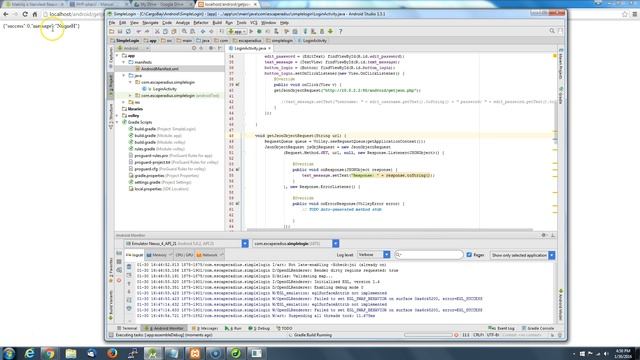Click the Save All toolbar icon
The image size is (640, 360).
(x=120, y=31)
